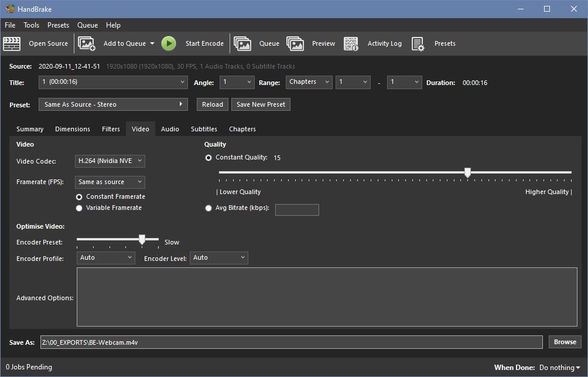The width and height of the screenshot is (588, 377).
Task: Click the Presets gear-list icon
Action: [x=418, y=43]
